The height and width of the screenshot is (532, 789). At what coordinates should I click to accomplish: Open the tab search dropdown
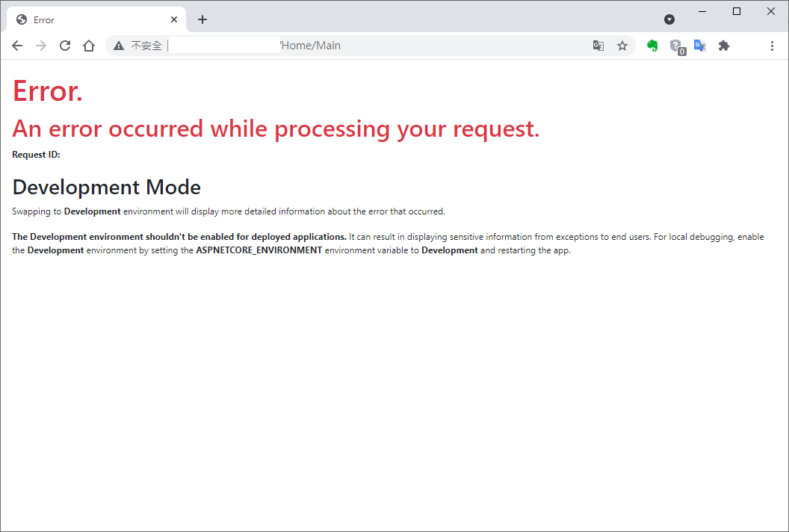(669, 19)
